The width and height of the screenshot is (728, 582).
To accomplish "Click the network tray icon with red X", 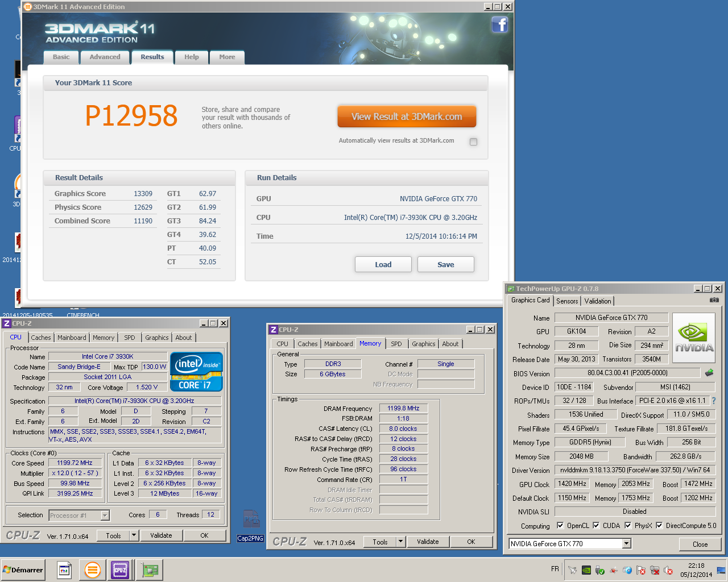I will (655, 570).
